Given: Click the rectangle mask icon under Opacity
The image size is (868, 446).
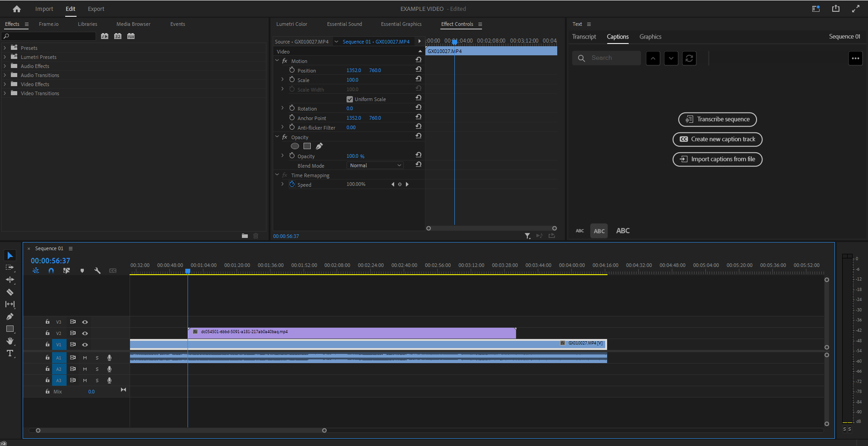Looking at the screenshot, I should click(307, 146).
